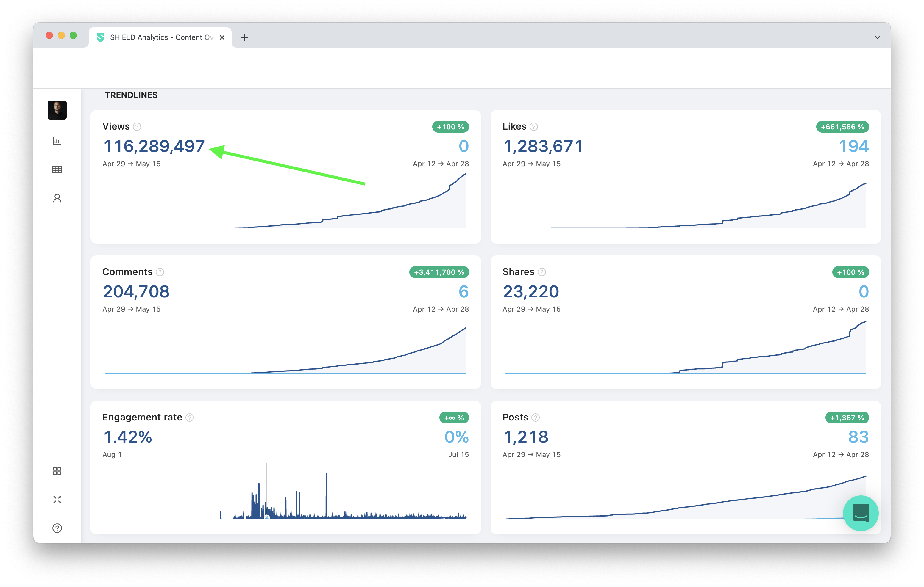This screenshot has height=587, width=924.
Task: Click the engagement rate chart marker
Action: point(267,517)
